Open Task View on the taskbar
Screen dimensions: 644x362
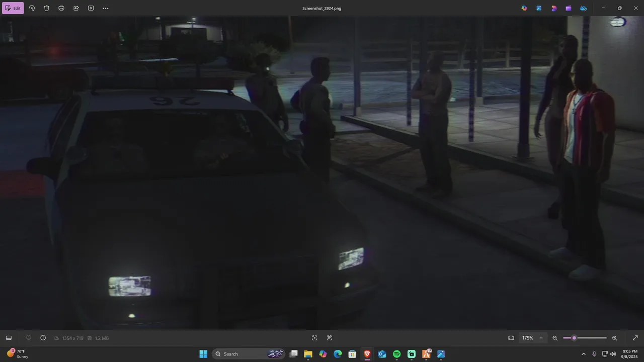coord(294,354)
